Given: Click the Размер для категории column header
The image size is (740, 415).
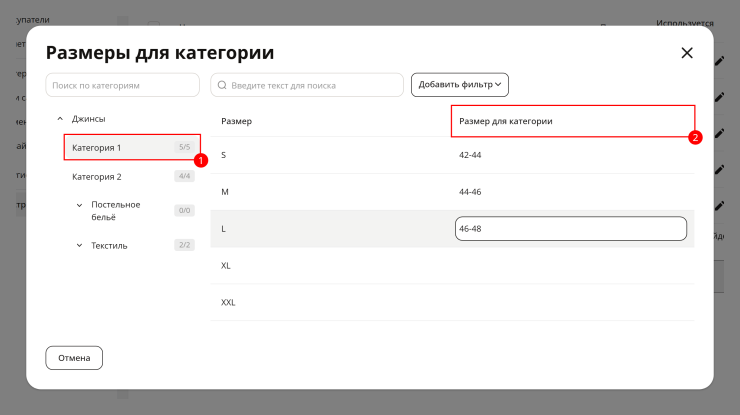Looking at the screenshot, I should 505,121.
